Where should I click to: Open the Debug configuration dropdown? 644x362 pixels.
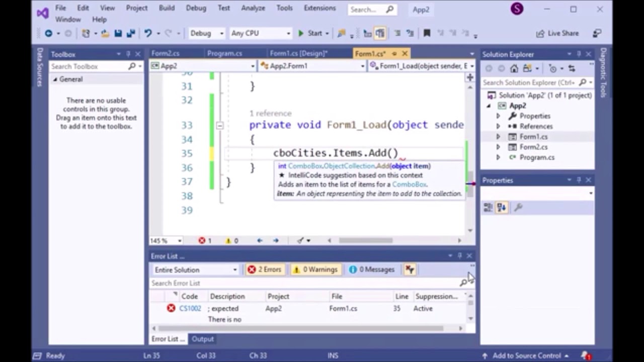coord(207,33)
